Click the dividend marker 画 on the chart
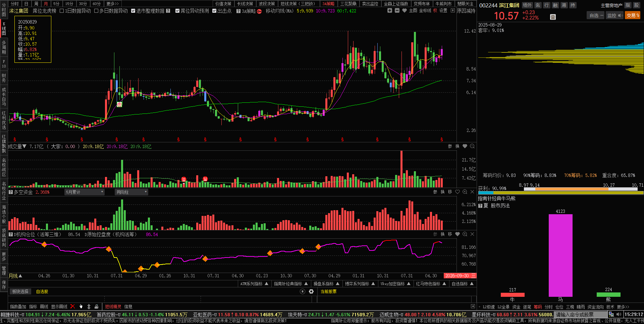The height and width of the screenshot is (324, 644). 119,105
